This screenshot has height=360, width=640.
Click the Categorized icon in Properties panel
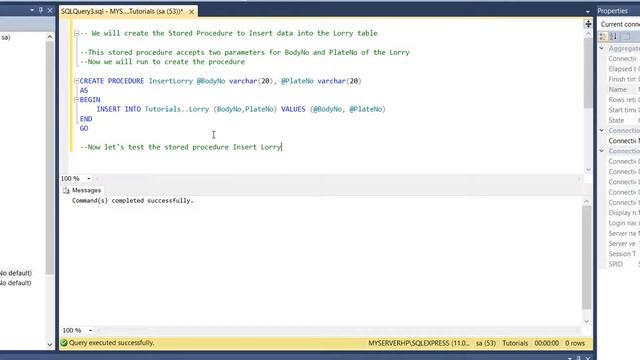[x=603, y=36]
